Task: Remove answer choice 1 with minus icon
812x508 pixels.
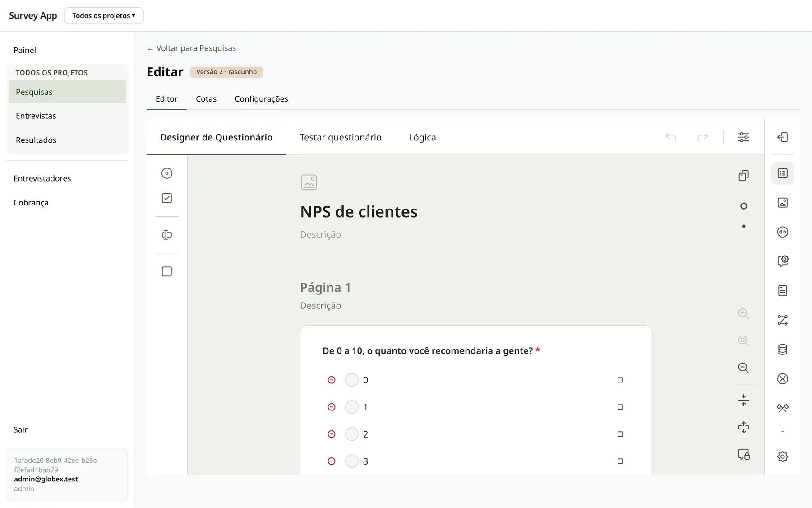Action: coord(332,407)
